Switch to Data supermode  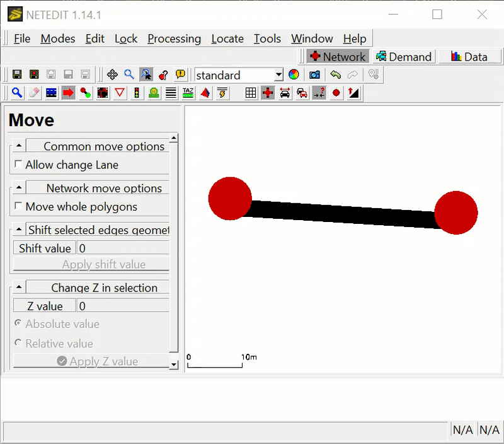pyautogui.click(x=469, y=57)
